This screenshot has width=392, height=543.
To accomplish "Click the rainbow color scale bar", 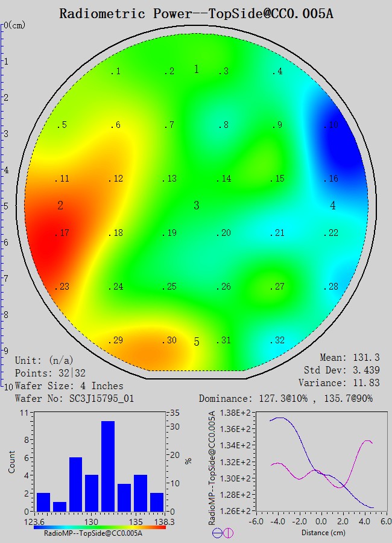I will [100, 527].
